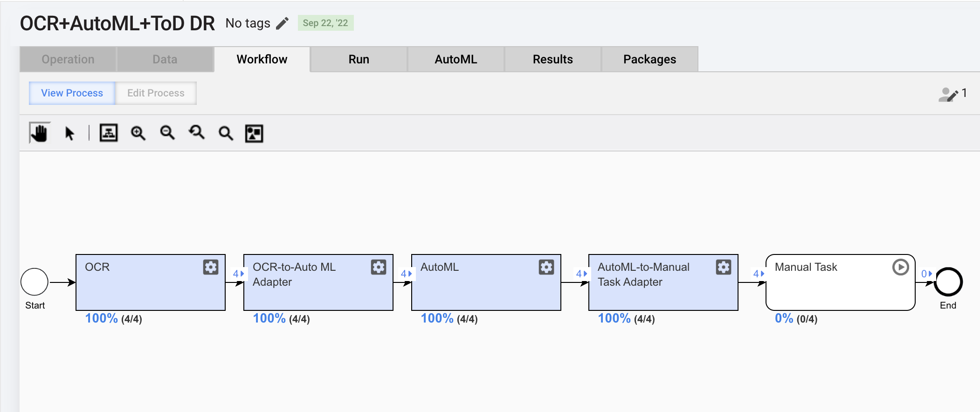980x412 pixels.
Task: Click the OCR+AutoML+ToD DR title
Action: 117,23
